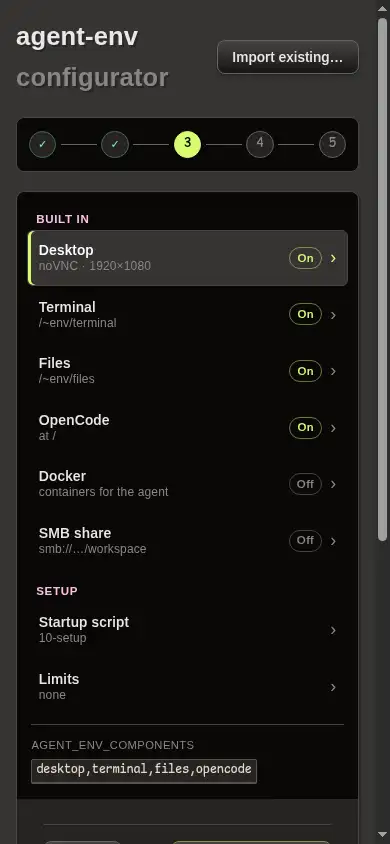The image size is (390, 844).
Task: Enable the Docker Off toggle
Action: (305, 484)
